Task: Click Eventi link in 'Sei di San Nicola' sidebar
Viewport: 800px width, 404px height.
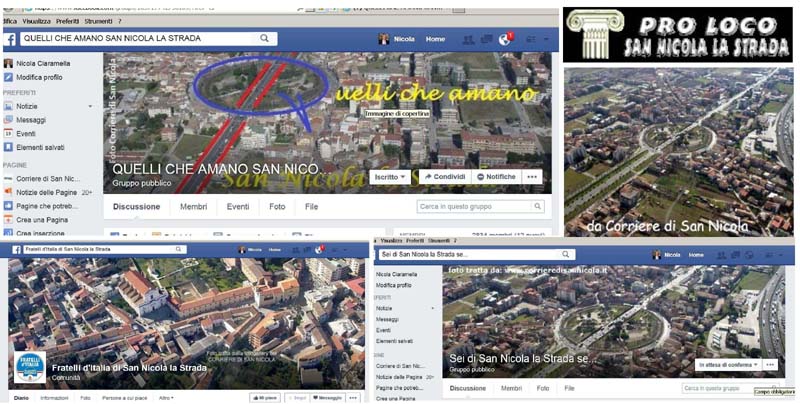Action: click(x=383, y=331)
